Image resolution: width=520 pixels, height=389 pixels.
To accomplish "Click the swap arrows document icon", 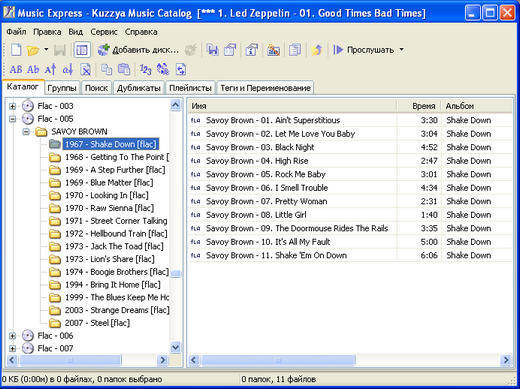I will [x=181, y=70].
